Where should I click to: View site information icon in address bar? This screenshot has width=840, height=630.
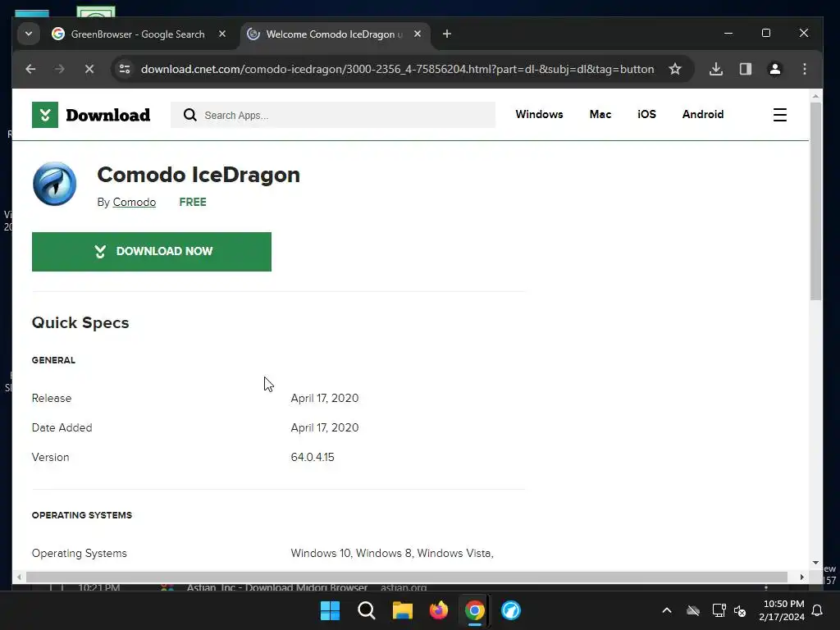125,69
